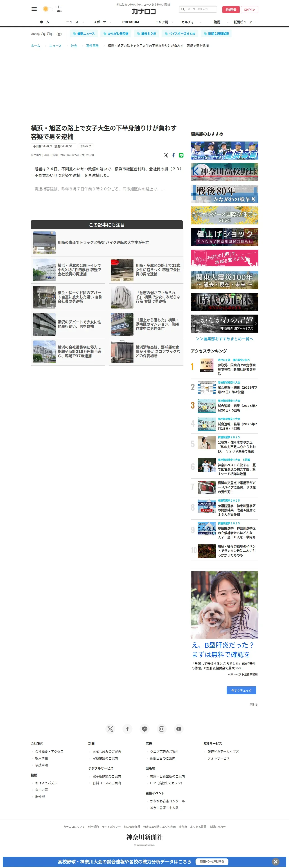Select the 新聞２週間試読 tag

click(216, 34)
